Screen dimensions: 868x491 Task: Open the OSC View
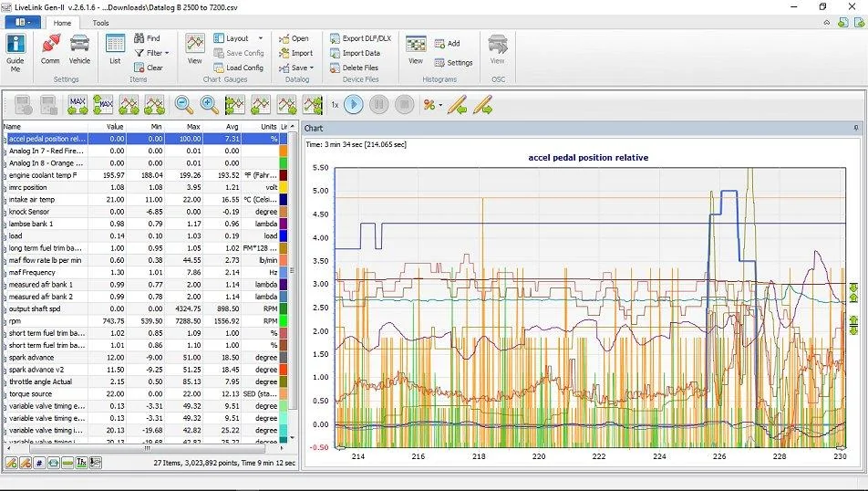coord(497,50)
